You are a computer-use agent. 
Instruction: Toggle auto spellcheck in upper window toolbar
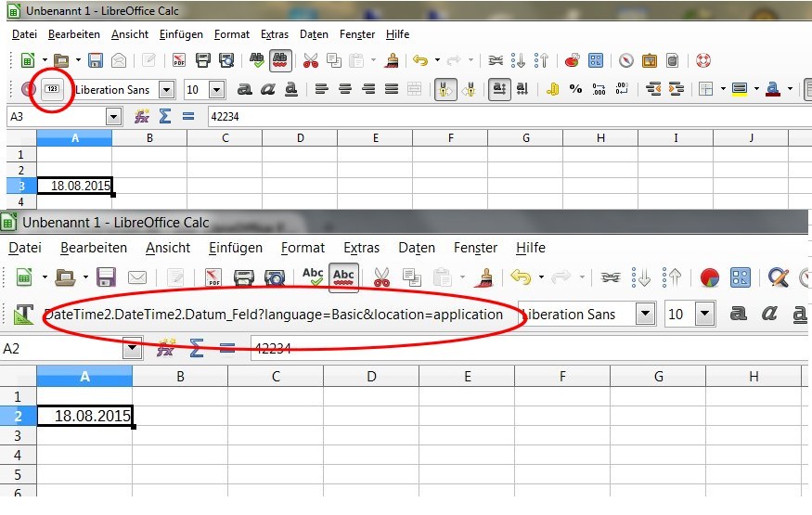click(x=280, y=60)
